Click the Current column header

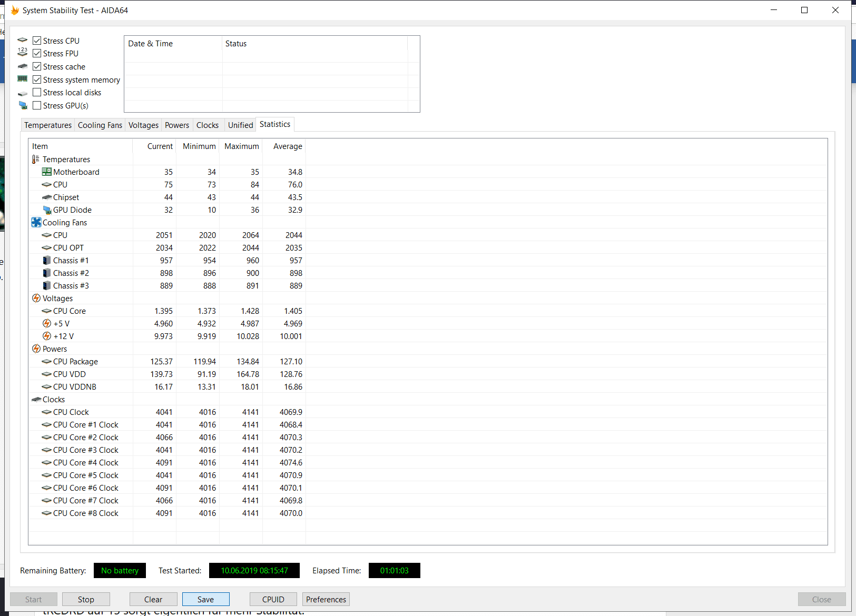coord(154,146)
